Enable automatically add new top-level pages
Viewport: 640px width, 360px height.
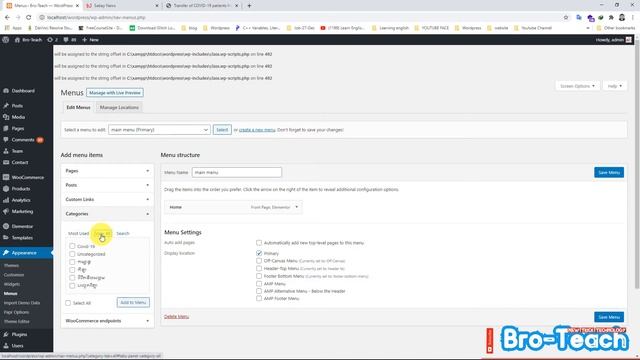tap(259, 243)
